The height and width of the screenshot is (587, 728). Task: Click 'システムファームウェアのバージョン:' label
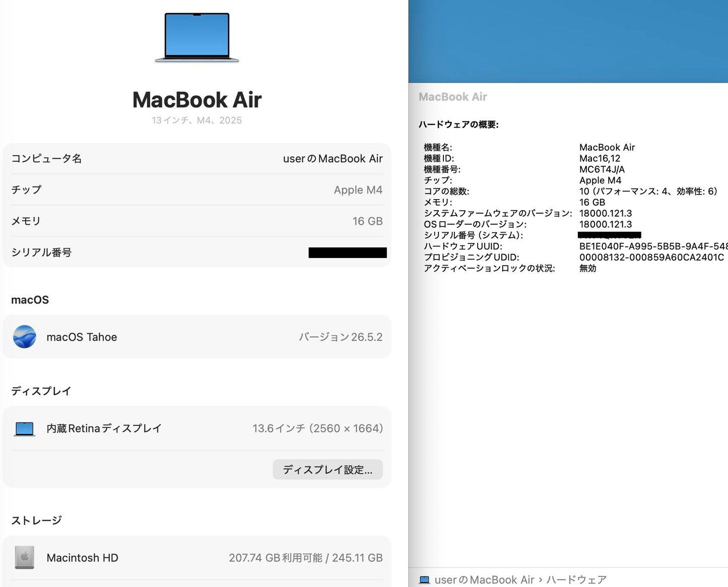[x=498, y=214]
